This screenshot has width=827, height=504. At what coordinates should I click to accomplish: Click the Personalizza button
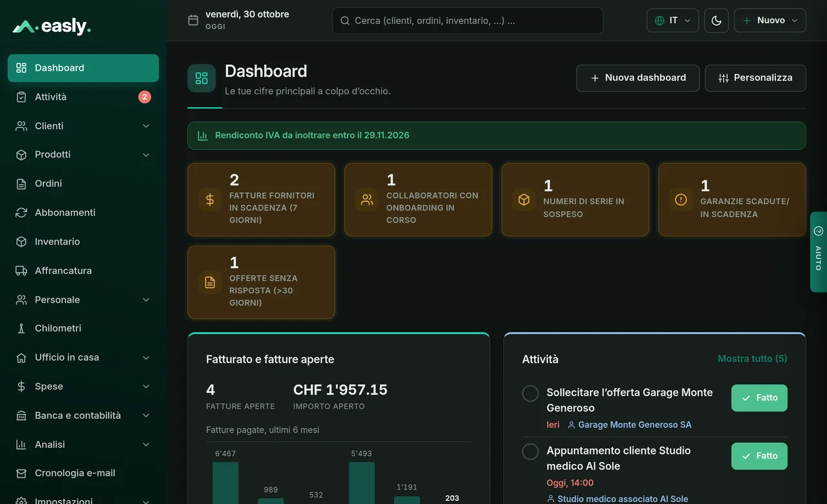tap(755, 78)
